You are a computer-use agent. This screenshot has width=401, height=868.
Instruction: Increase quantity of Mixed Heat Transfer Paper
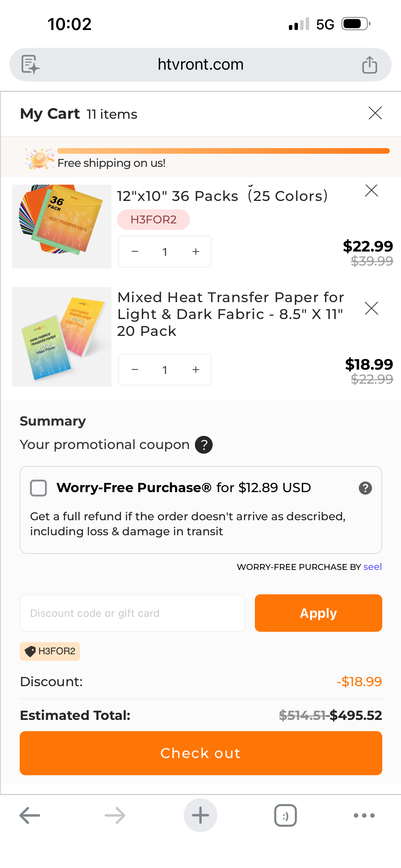click(196, 370)
